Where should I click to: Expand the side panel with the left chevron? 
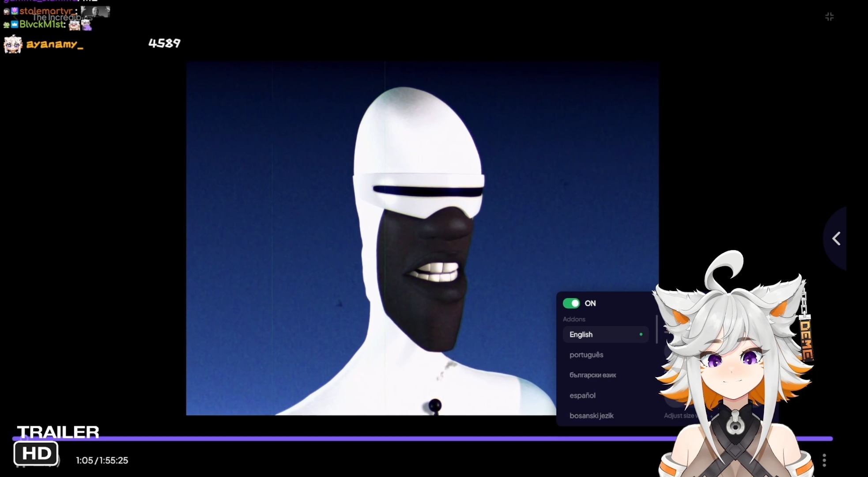click(x=836, y=238)
